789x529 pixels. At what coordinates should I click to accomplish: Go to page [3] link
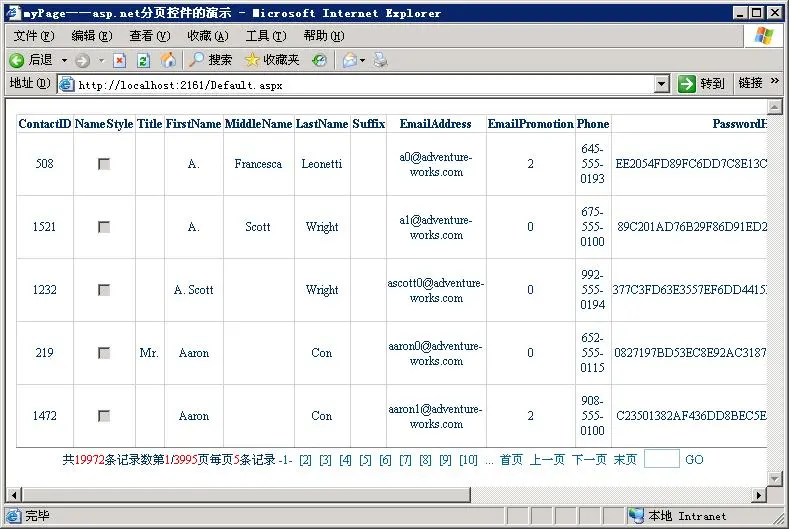[326, 460]
